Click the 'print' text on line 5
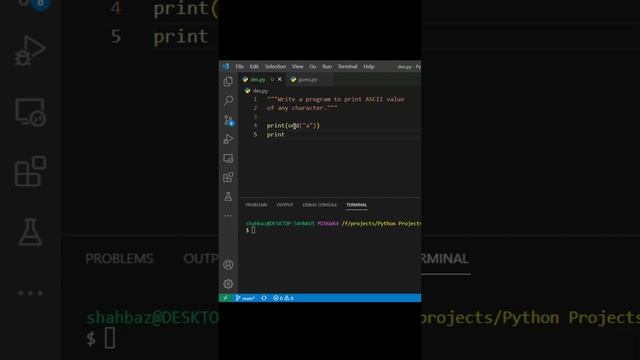640x360 pixels. pyautogui.click(x=276, y=134)
